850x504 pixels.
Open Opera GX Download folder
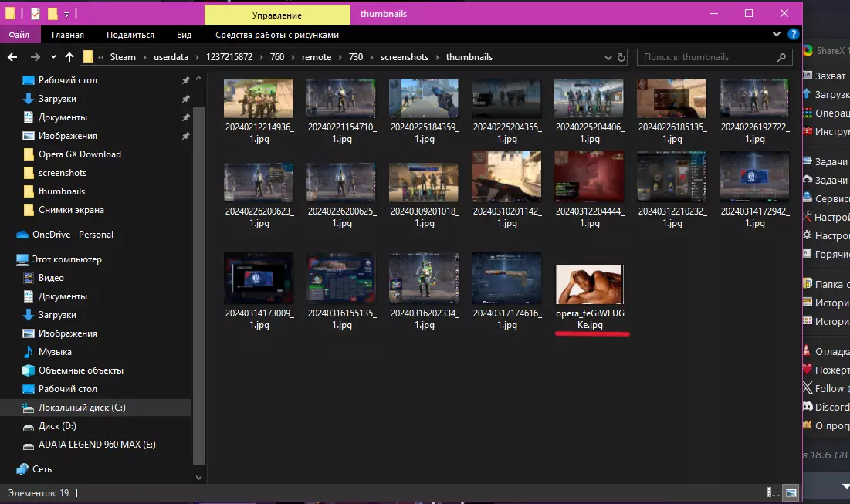(x=80, y=154)
